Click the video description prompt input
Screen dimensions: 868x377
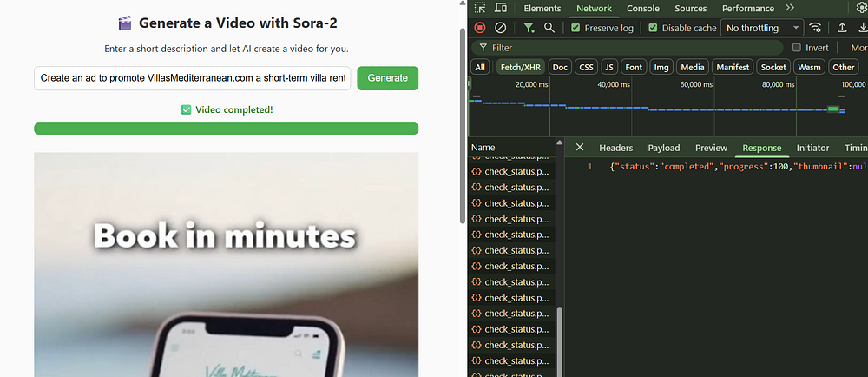coord(192,78)
